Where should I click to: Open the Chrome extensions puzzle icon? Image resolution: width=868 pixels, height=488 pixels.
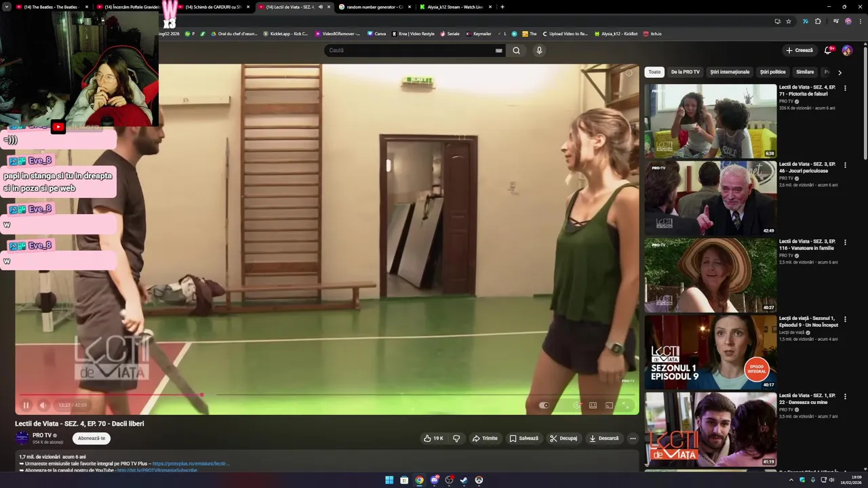pyautogui.click(x=818, y=21)
